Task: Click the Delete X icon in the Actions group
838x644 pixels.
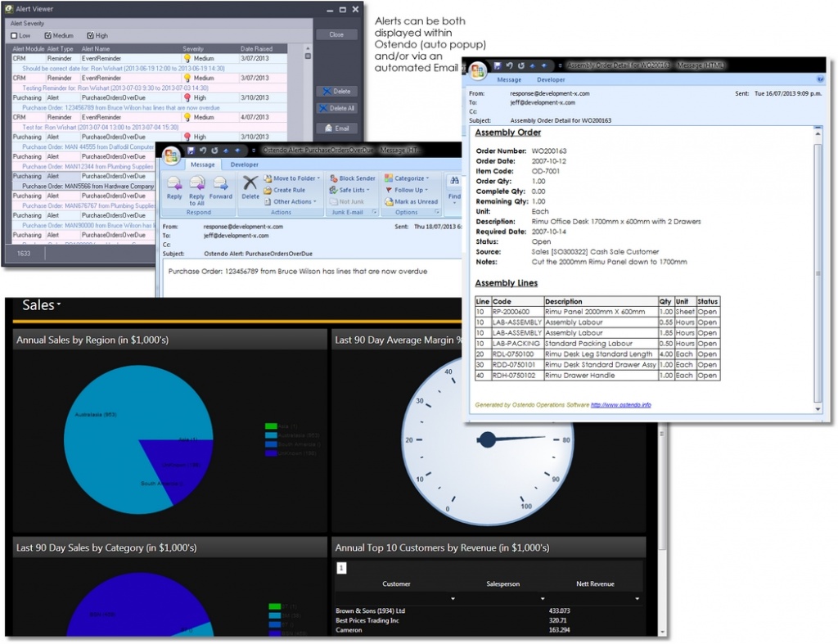Action: (x=250, y=183)
